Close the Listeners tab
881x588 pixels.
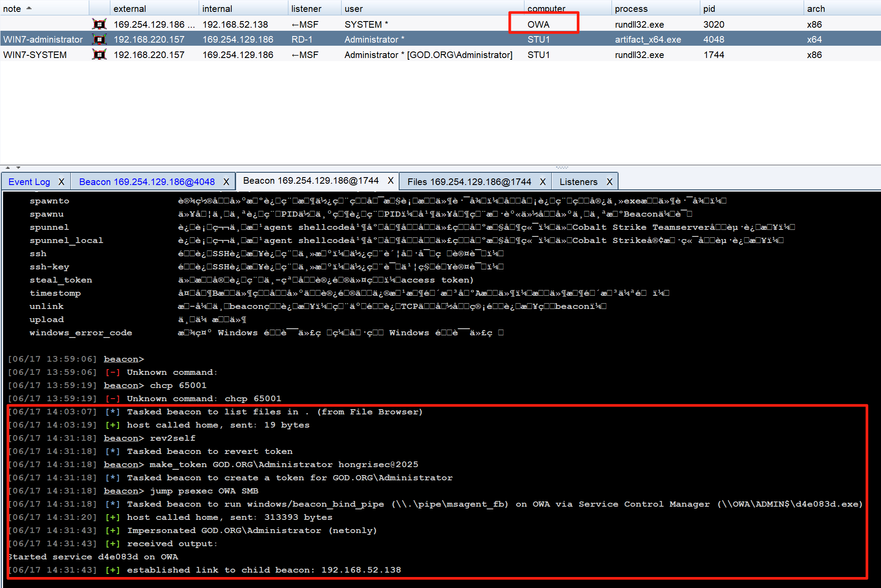(x=610, y=182)
